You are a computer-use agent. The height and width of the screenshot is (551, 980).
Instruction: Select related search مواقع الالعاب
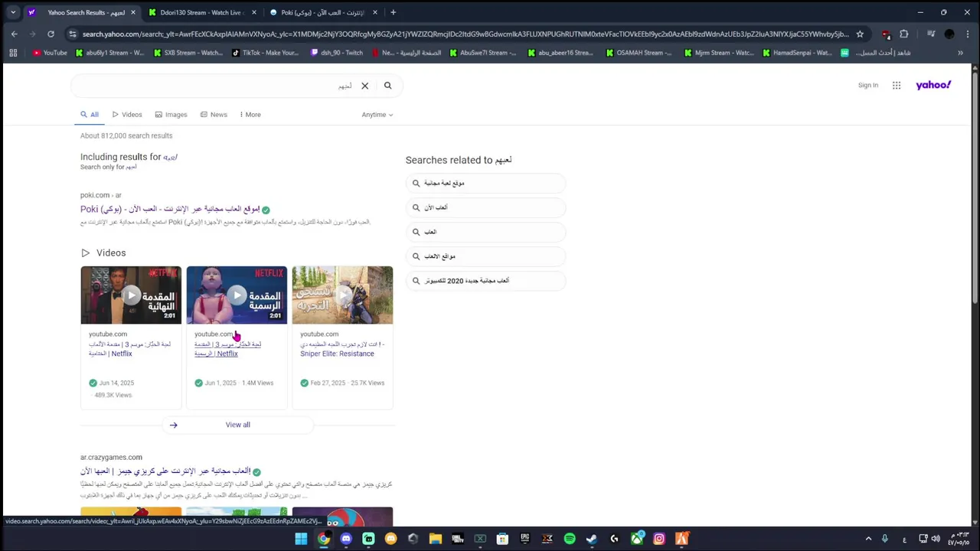[485, 256]
